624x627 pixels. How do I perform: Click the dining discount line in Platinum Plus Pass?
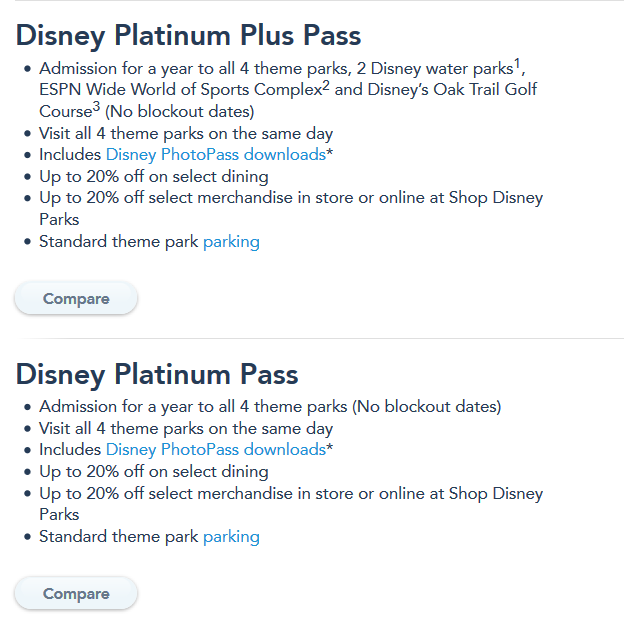[x=153, y=177]
